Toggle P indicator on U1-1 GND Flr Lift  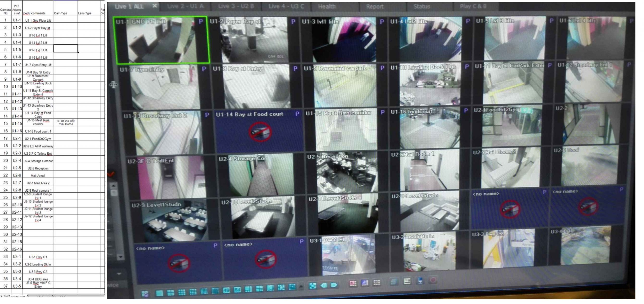(x=200, y=22)
